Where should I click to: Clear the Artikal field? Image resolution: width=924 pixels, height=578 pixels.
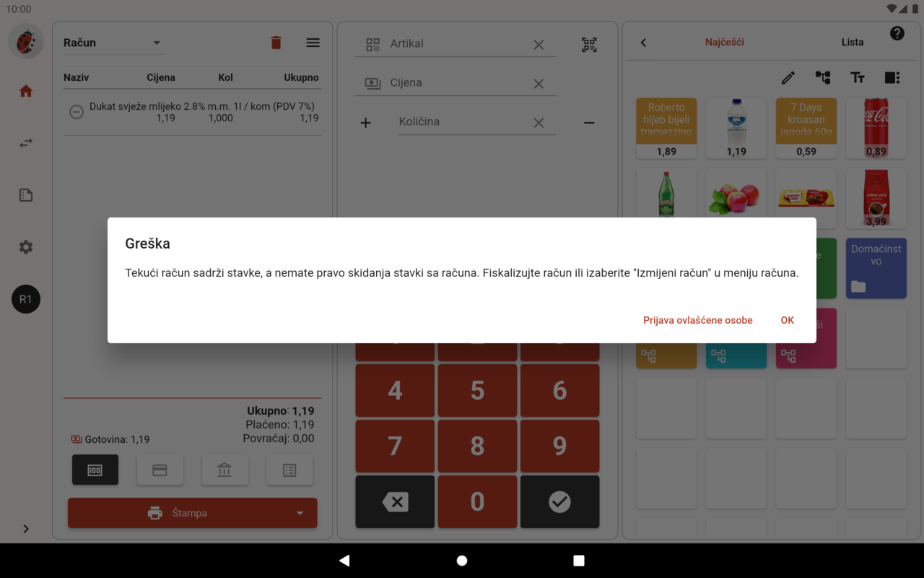click(539, 45)
